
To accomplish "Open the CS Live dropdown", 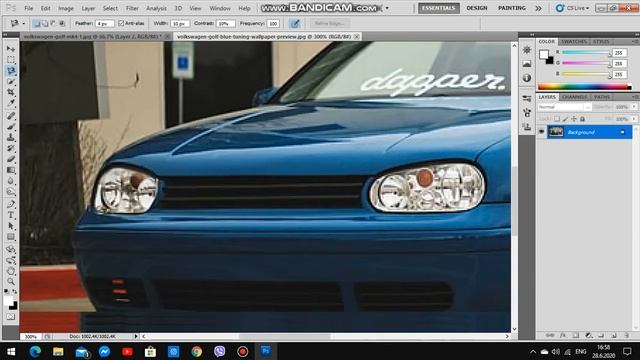I will click(573, 8).
